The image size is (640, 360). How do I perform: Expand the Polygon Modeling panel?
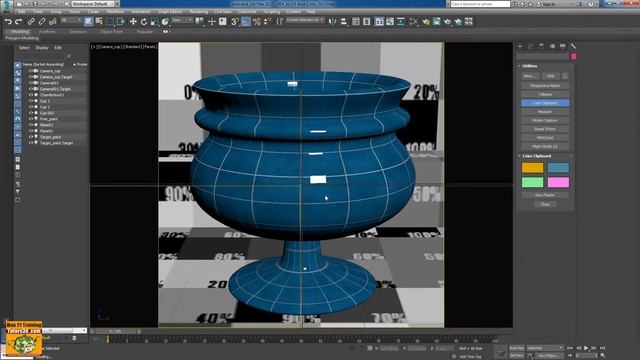[22, 38]
